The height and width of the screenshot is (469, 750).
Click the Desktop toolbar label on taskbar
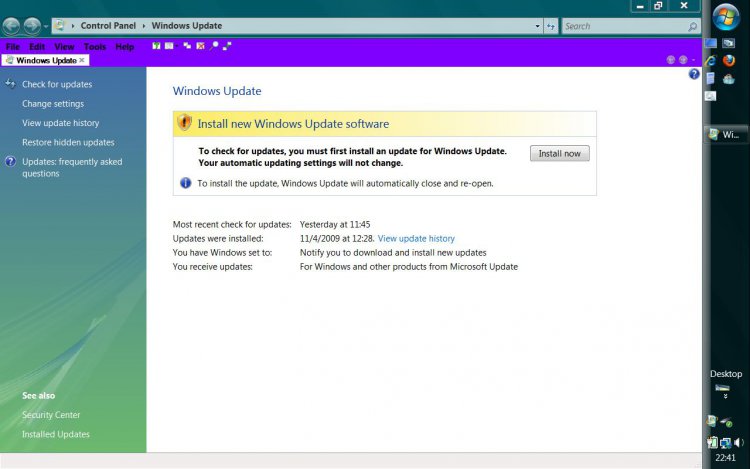pyautogui.click(x=726, y=374)
